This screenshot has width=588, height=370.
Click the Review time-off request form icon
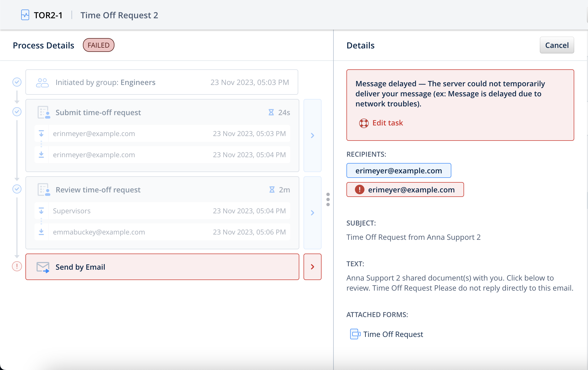pos(44,190)
